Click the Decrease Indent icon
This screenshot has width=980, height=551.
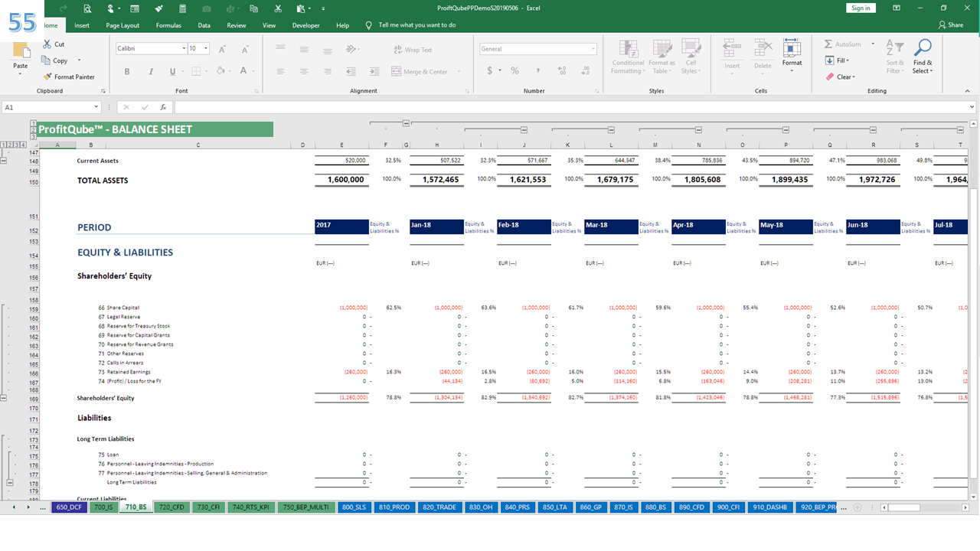point(351,71)
